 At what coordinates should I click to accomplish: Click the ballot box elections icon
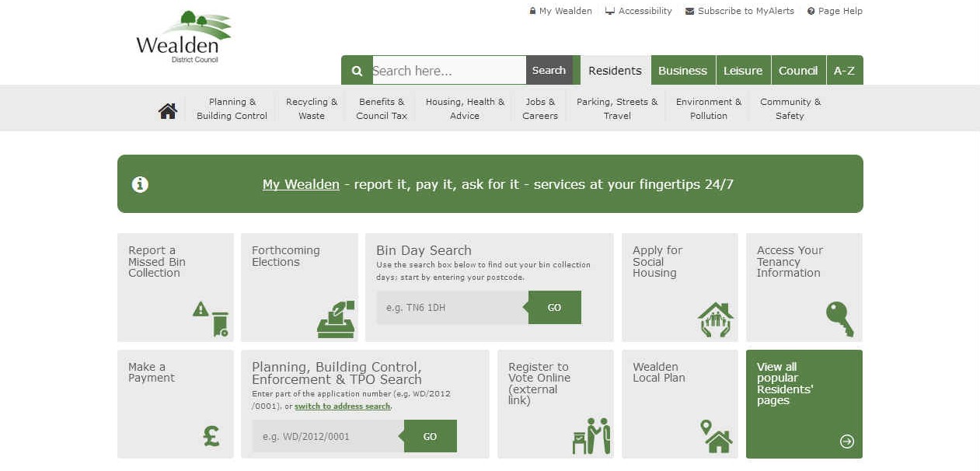coord(336,319)
